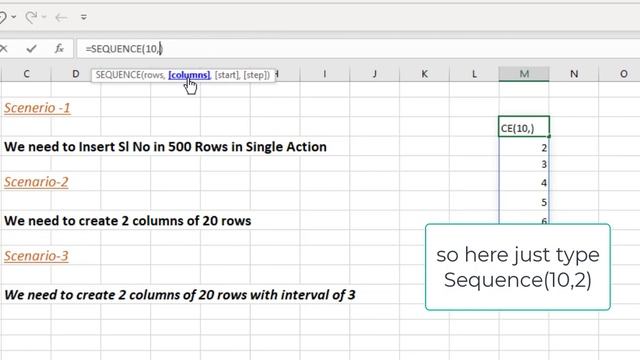Select column I header
640x360 pixels.
click(324, 74)
